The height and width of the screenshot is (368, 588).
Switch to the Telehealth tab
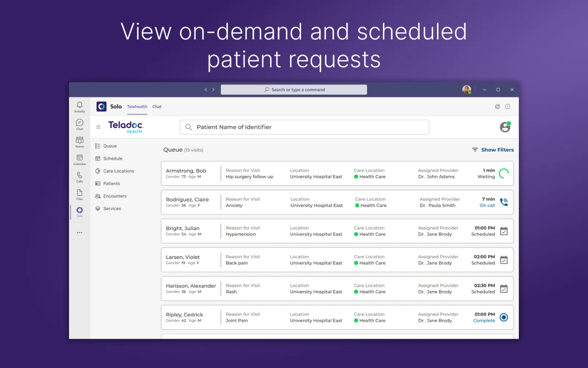click(x=137, y=107)
